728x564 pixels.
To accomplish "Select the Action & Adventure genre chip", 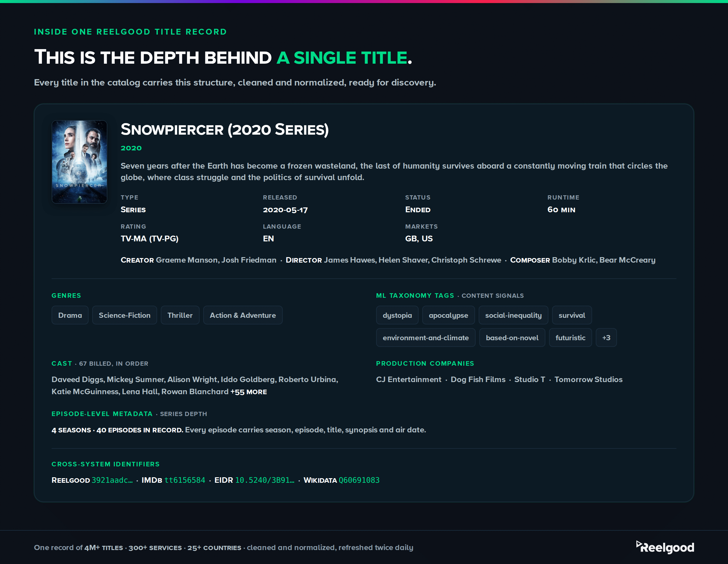I will coord(243,315).
